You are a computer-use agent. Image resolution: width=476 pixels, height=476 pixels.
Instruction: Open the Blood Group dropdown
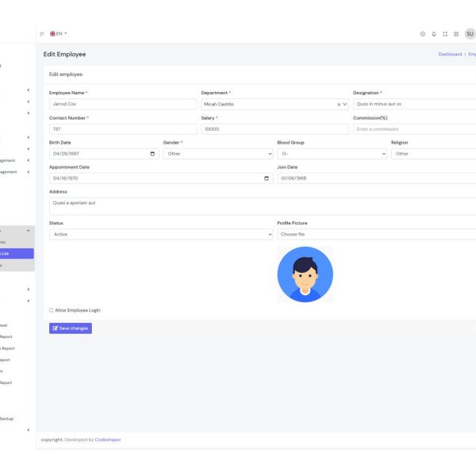point(332,154)
